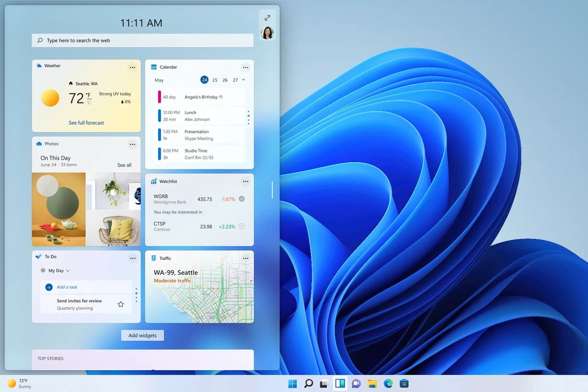Click the Add widgets button
588x392 pixels.
pos(142,335)
